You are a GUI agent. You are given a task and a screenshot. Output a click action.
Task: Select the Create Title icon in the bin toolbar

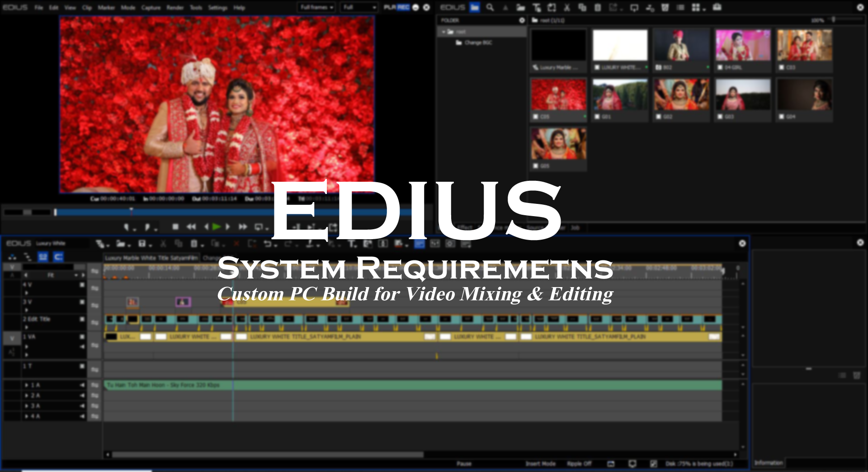tap(537, 7)
